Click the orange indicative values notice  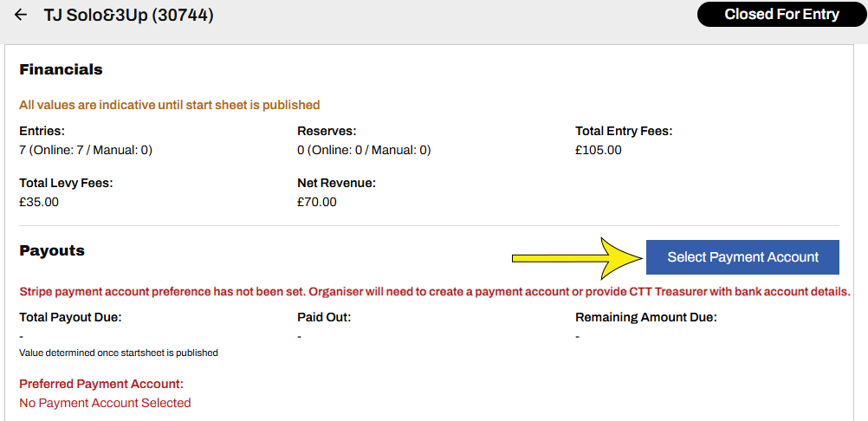pos(170,105)
